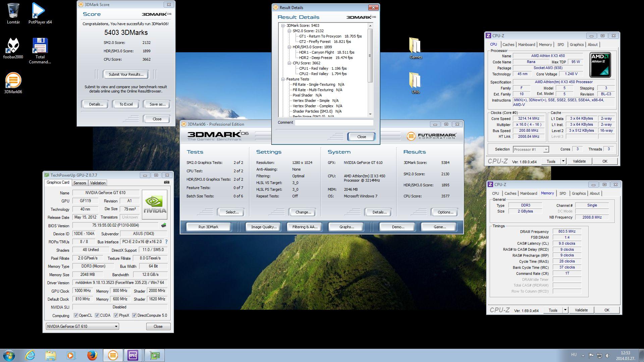Image resolution: width=644 pixels, height=362 pixels.
Task: Click the NVIDIA logo in GPU-Z
Action: (x=155, y=204)
